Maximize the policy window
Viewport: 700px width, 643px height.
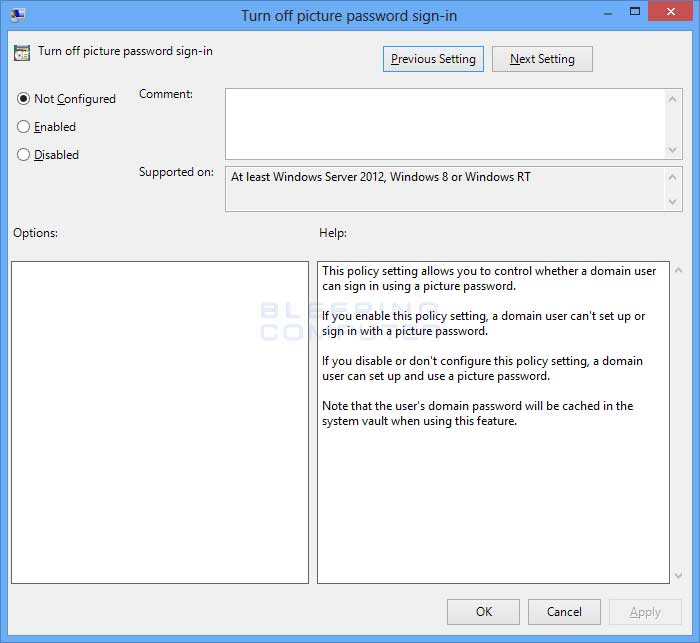point(635,12)
